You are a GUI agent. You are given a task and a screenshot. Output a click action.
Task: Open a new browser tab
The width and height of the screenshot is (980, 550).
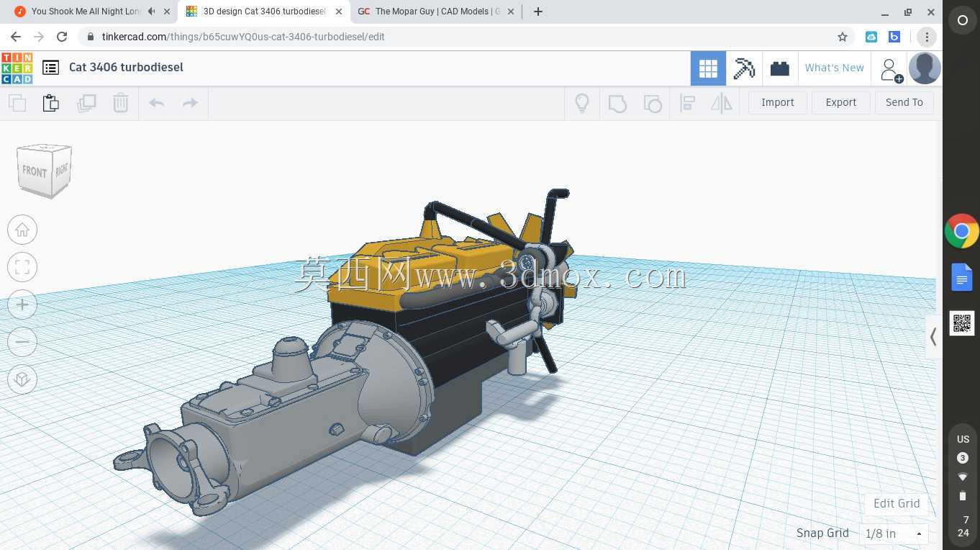537,12
